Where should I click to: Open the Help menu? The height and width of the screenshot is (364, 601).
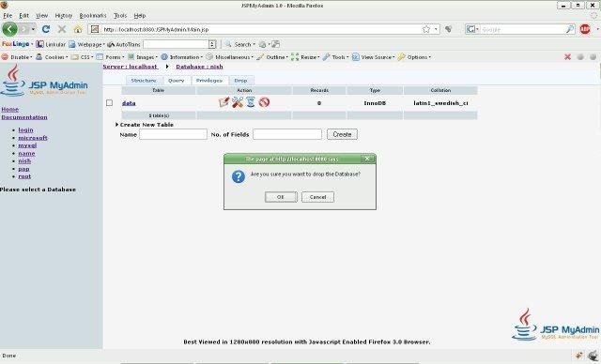[140, 16]
